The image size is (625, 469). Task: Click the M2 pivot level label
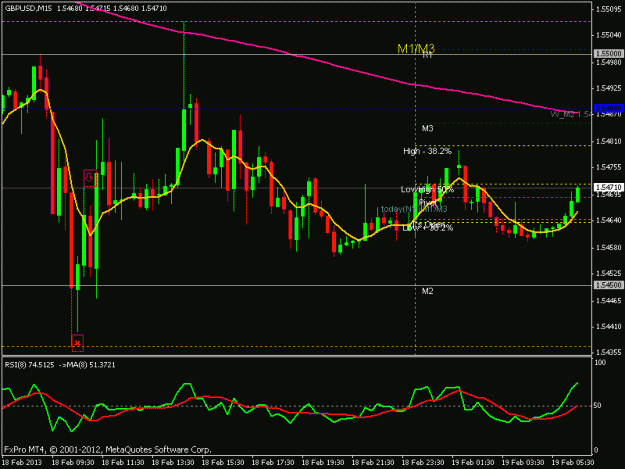pos(427,291)
